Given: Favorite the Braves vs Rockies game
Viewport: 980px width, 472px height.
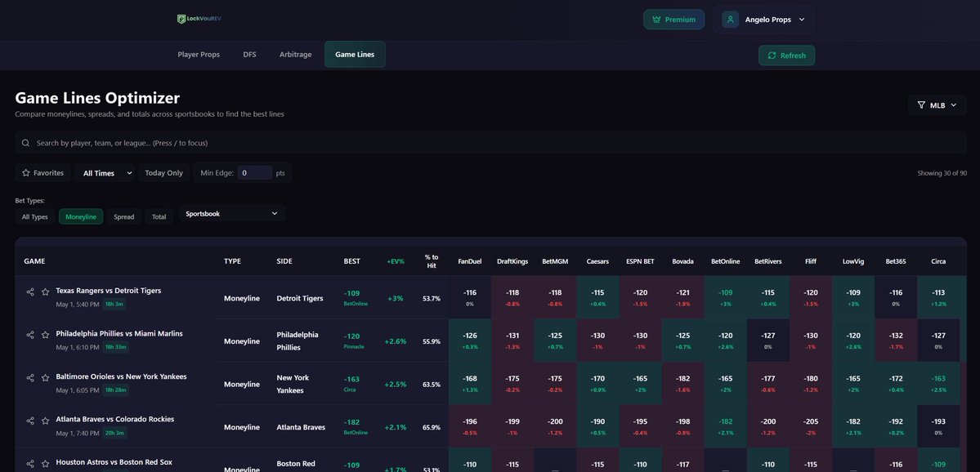Looking at the screenshot, I should tap(46, 421).
